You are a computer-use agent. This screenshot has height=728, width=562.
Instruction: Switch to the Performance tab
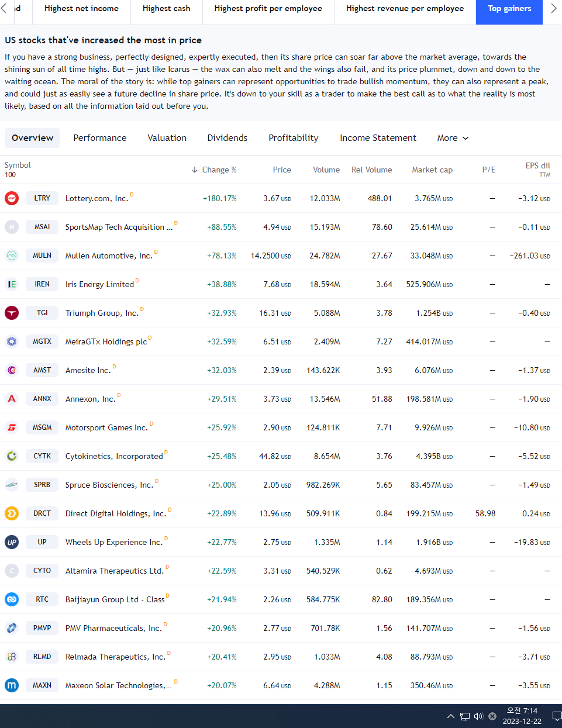(x=100, y=138)
